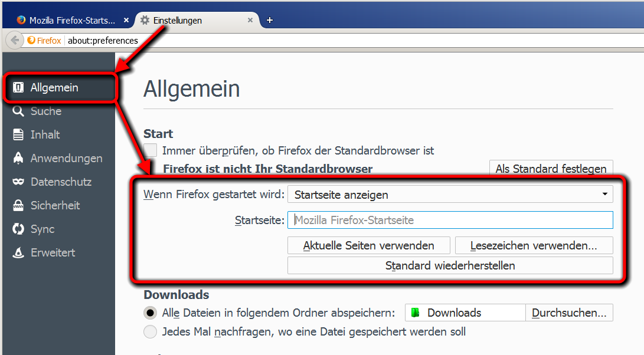Click Lesezeichen verwenden button
This screenshot has height=355, width=644.
(x=534, y=245)
